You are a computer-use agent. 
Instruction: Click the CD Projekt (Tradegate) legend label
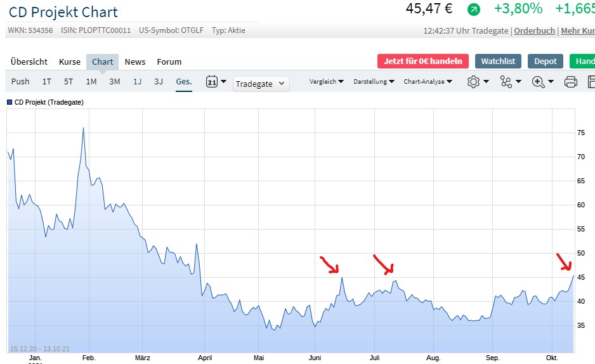(x=49, y=102)
